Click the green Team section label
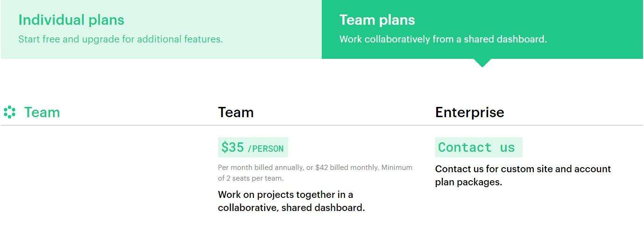This screenshot has width=644, height=225. point(42,112)
